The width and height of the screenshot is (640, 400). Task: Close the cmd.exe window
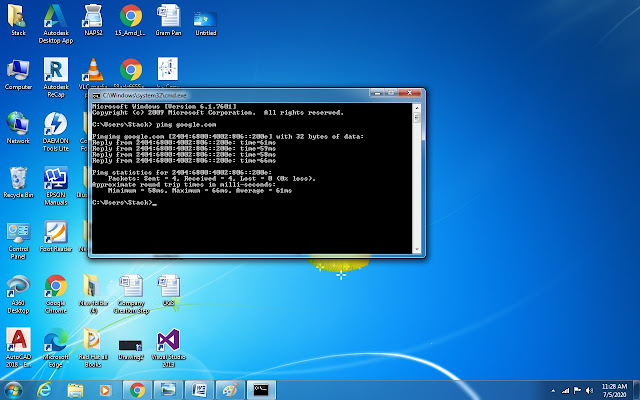(409, 93)
